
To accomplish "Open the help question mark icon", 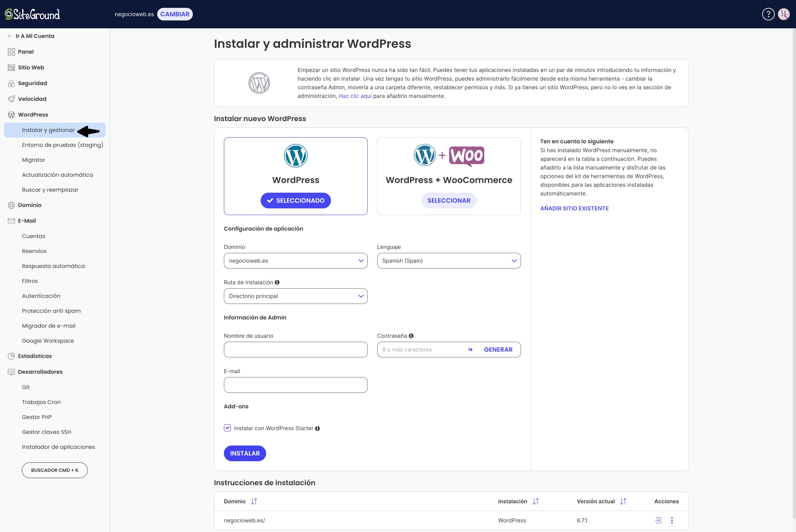I will tap(768, 14).
